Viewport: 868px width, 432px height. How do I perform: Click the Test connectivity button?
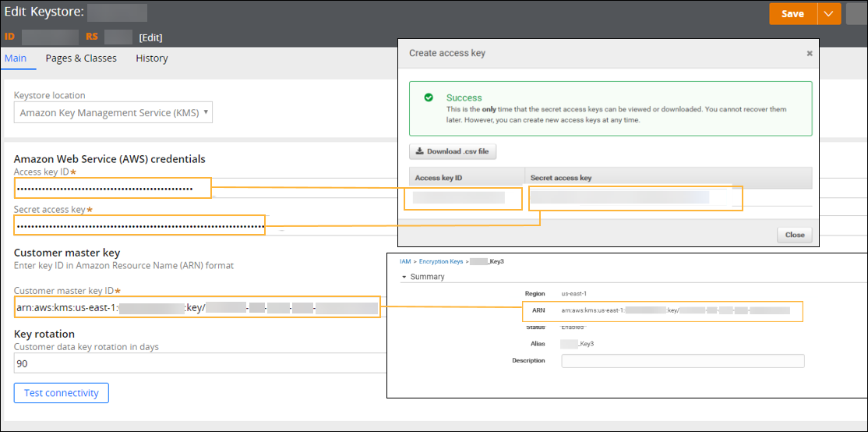tap(62, 393)
